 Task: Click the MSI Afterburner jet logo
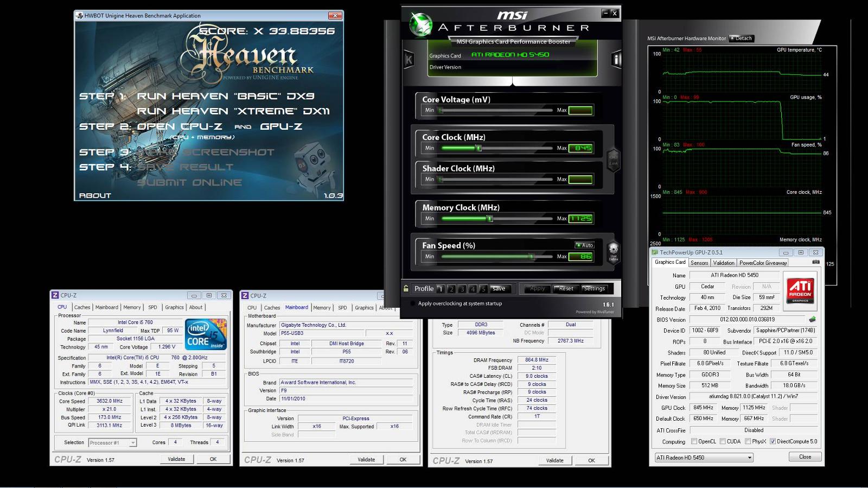click(420, 24)
